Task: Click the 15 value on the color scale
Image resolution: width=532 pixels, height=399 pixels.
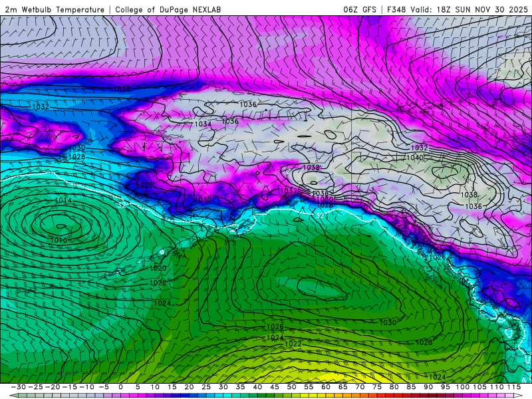Action: click(x=172, y=387)
